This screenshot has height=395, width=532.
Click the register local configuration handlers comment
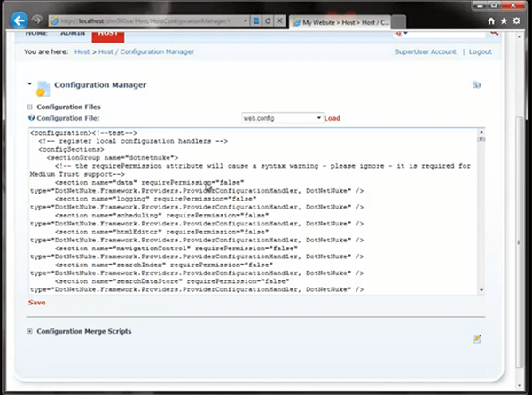click(133, 141)
